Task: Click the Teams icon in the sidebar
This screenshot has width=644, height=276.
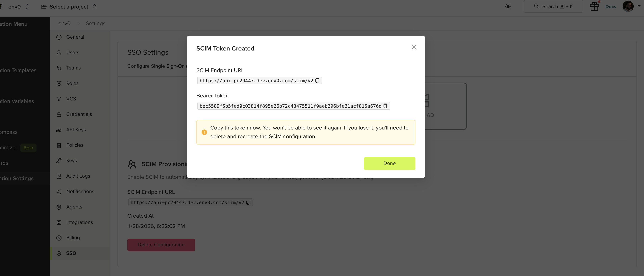Action: click(59, 68)
